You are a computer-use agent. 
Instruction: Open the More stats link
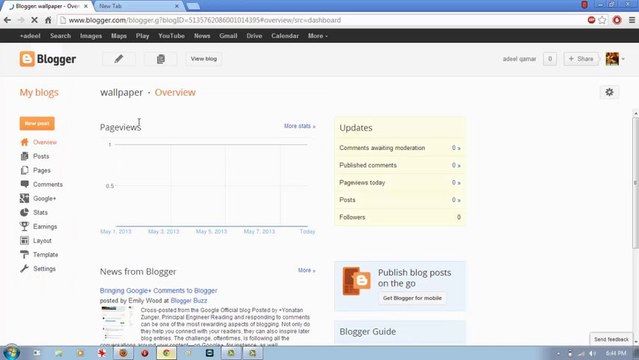pyautogui.click(x=300, y=126)
